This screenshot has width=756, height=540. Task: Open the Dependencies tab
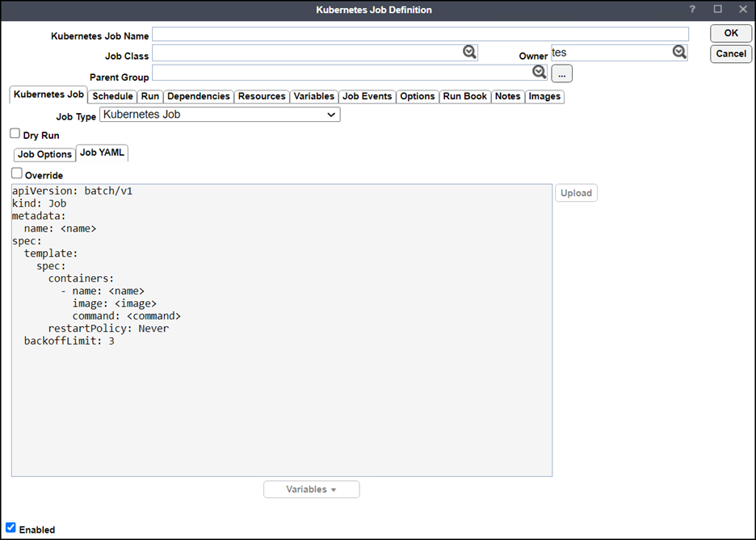pos(199,96)
